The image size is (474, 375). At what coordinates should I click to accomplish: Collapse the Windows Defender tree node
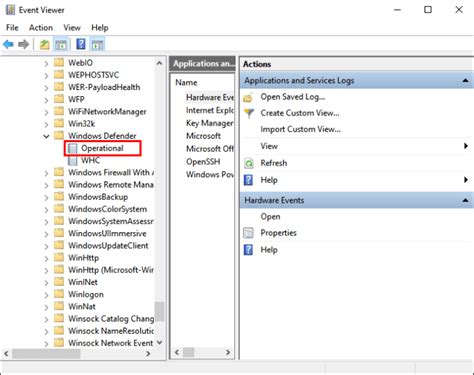46,136
